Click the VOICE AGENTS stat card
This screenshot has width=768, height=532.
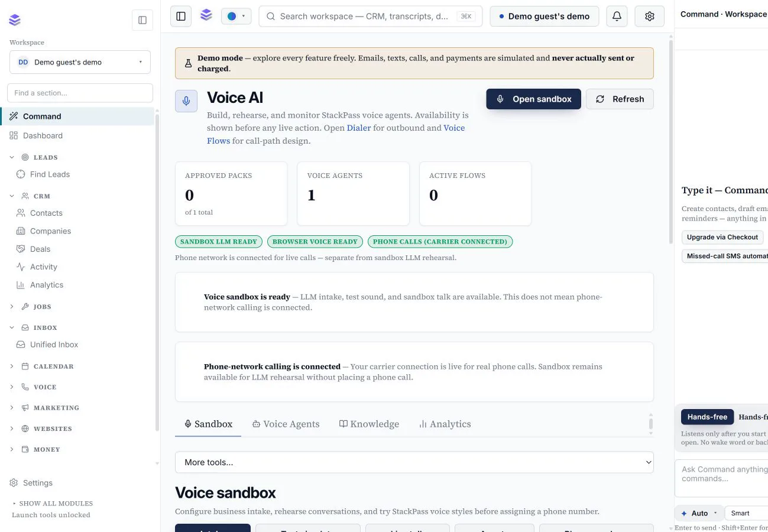point(354,194)
